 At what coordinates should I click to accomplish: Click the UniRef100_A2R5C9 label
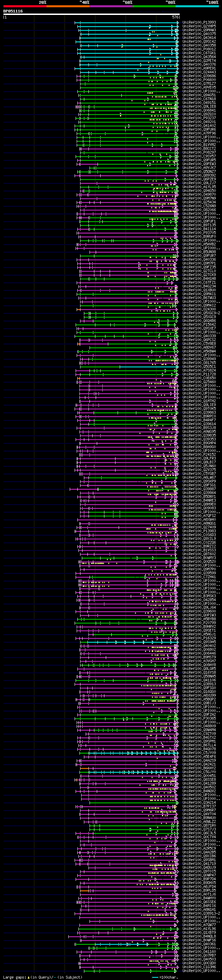199,848
